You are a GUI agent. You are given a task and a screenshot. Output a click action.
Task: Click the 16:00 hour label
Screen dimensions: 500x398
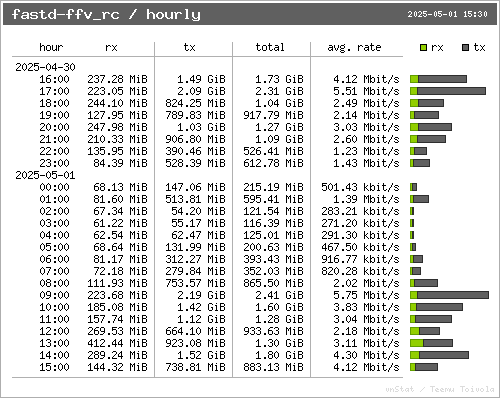(54, 79)
